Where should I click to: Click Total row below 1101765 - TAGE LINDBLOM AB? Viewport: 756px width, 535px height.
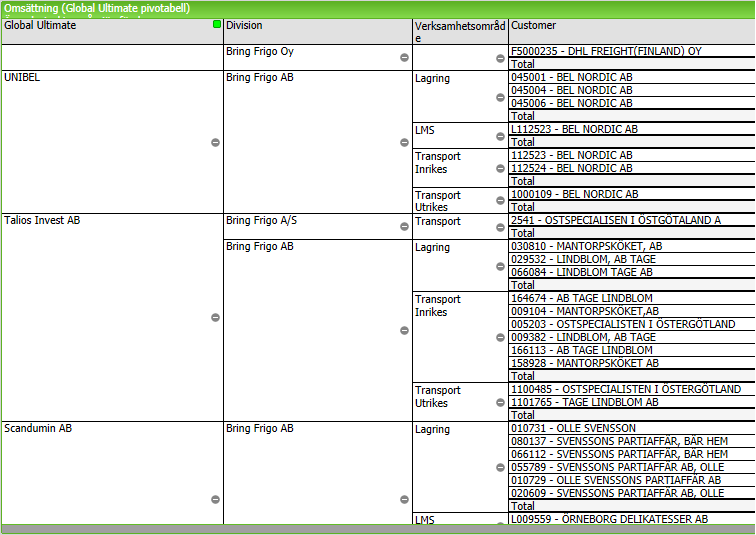(632, 415)
